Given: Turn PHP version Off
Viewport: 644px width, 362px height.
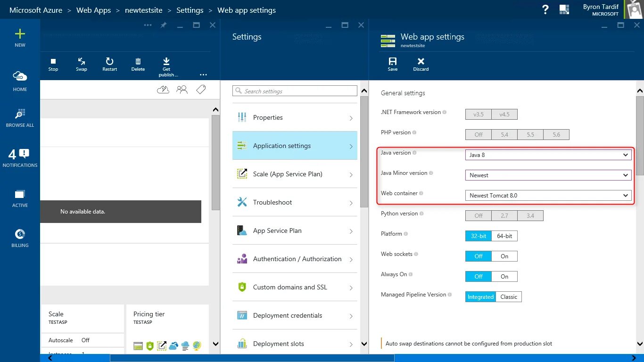Looking at the screenshot, I should tap(479, 134).
